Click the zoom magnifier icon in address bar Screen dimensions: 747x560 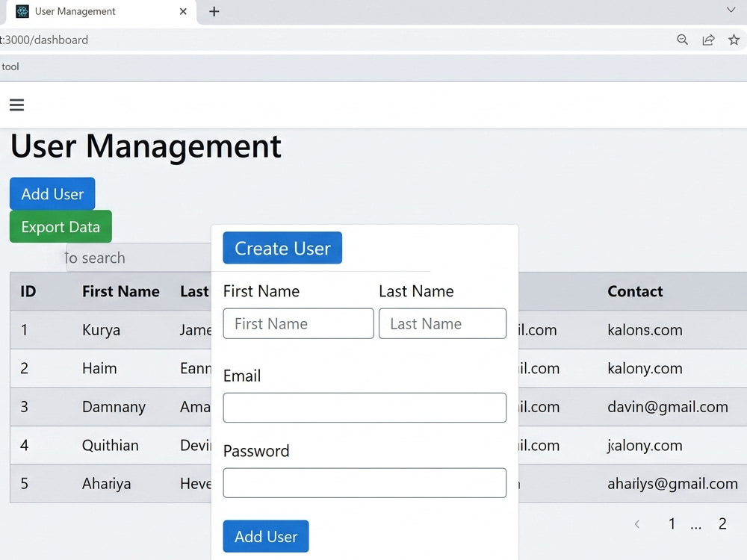click(682, 40)
